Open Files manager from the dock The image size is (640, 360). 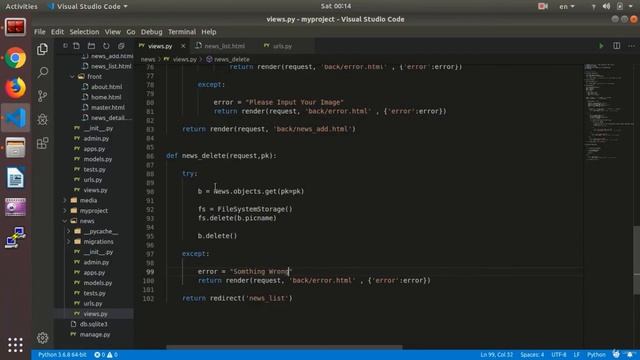click(x=16, y=148)
